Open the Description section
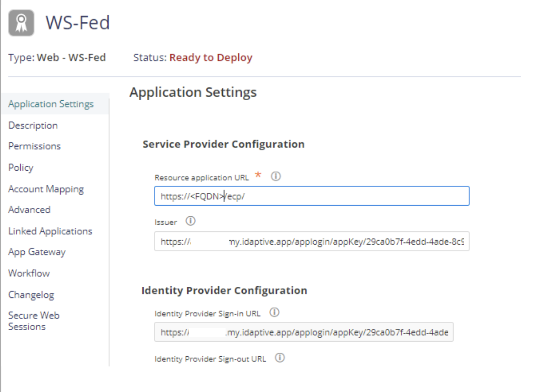The width and height of the screenshot is (551, 392). pyautogui.click(x=32, y=125)
